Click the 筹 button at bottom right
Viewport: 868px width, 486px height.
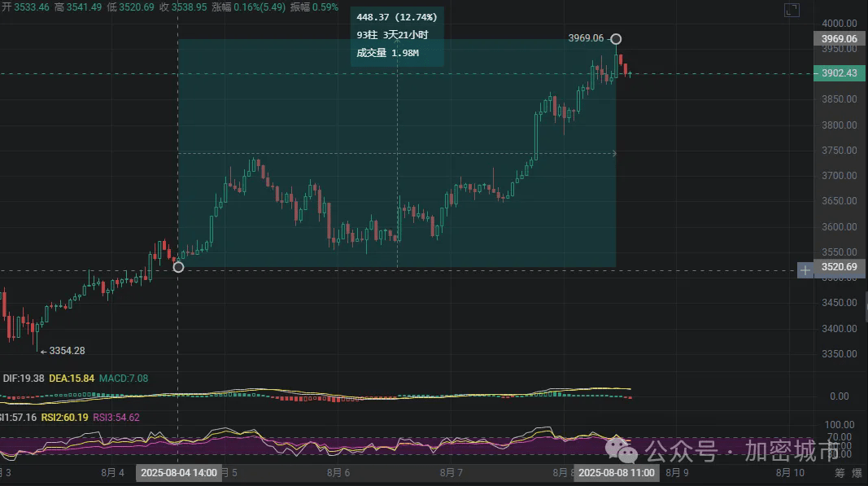840,473
